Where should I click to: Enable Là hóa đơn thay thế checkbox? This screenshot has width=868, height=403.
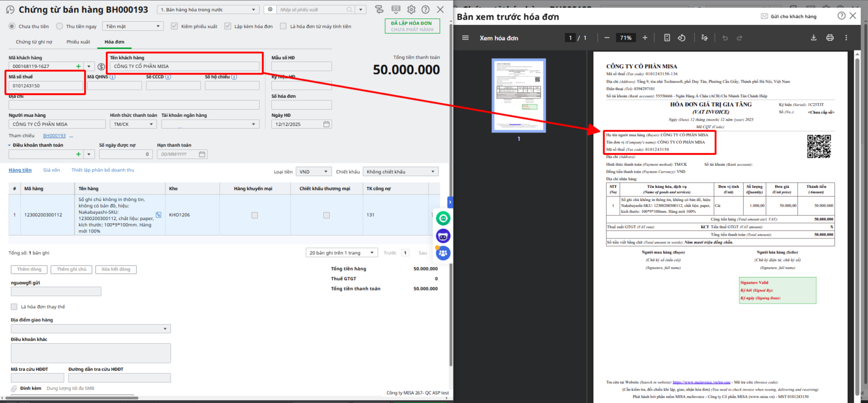click(14, 307)
